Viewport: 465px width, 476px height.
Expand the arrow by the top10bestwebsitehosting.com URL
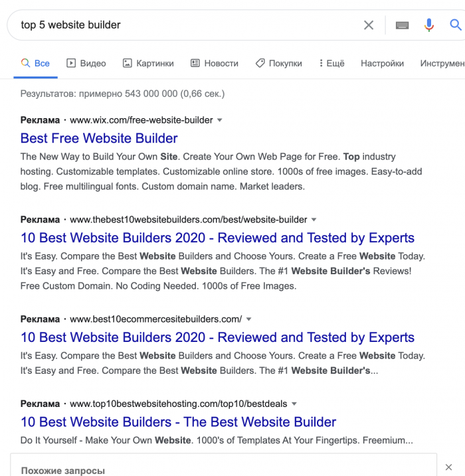294,404
